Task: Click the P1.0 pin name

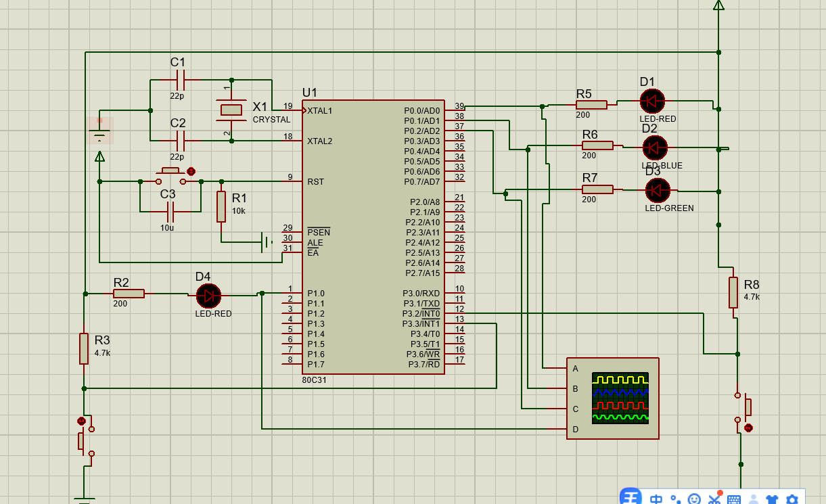Action: coord(316,294)
